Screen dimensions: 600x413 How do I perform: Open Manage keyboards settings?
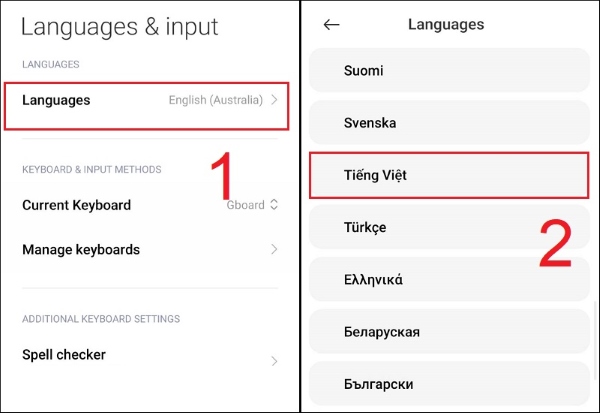tap(81, 250)
